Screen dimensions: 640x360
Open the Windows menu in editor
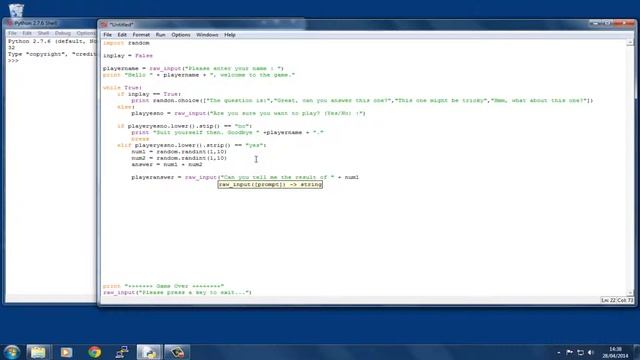(x=207, y=35)
